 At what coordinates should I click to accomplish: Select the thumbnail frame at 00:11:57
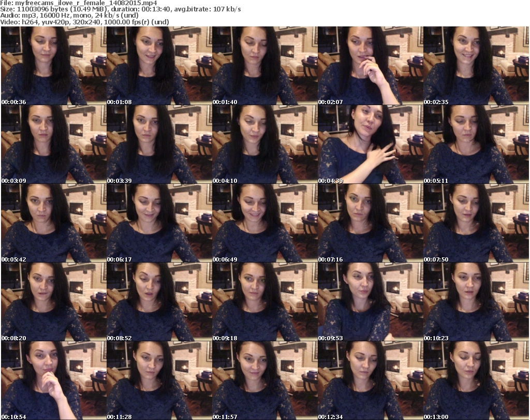(x=264, y=381)
